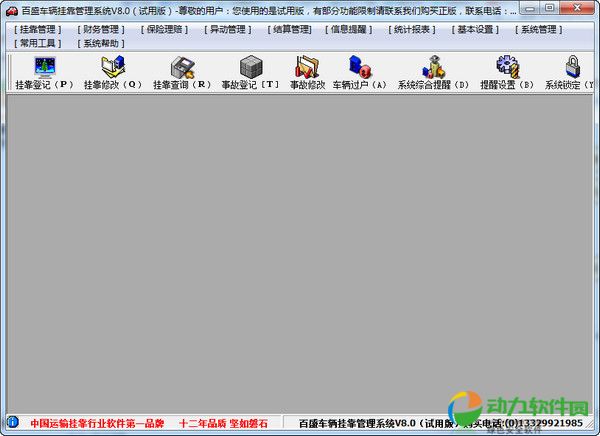The image size is (600, 436).
Task: Open the 信息提醒 menu
Action: (x=351, y=30)
